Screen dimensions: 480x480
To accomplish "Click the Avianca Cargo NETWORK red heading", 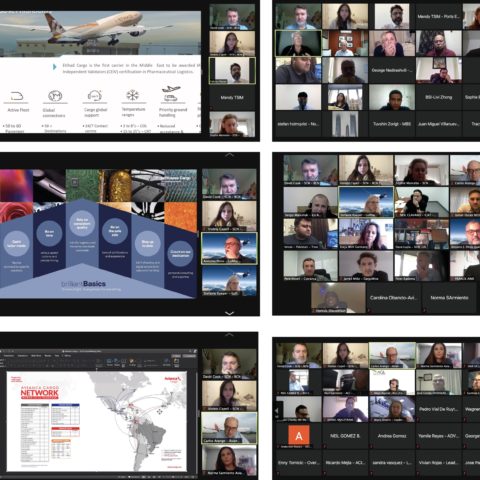I will pos(40,392).
